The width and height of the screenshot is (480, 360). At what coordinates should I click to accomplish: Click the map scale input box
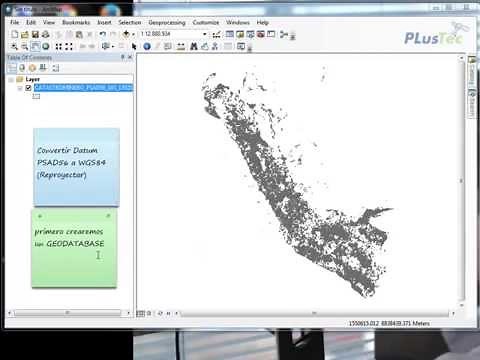[170, 34]
